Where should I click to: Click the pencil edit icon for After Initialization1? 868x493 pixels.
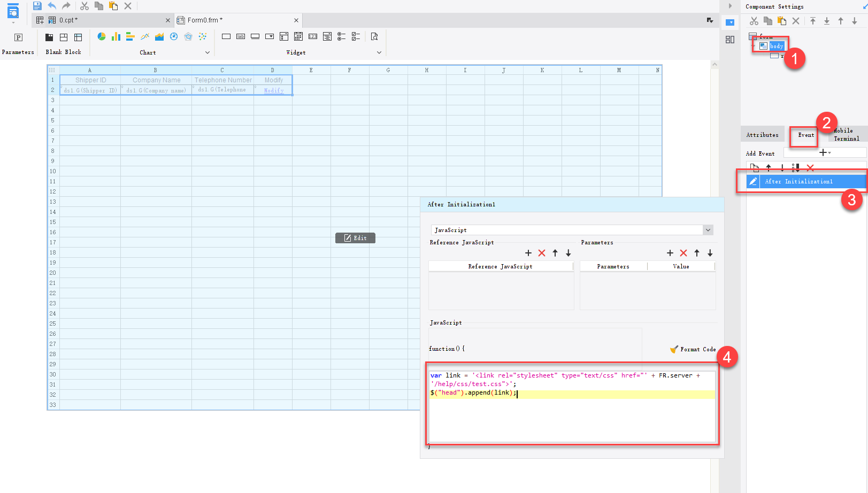coord(753,181)
